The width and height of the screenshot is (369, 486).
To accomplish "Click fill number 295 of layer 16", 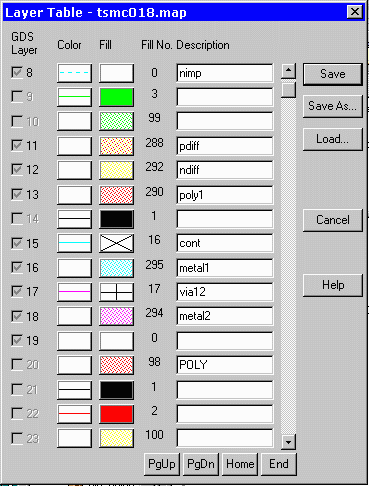I will (154, 265).
